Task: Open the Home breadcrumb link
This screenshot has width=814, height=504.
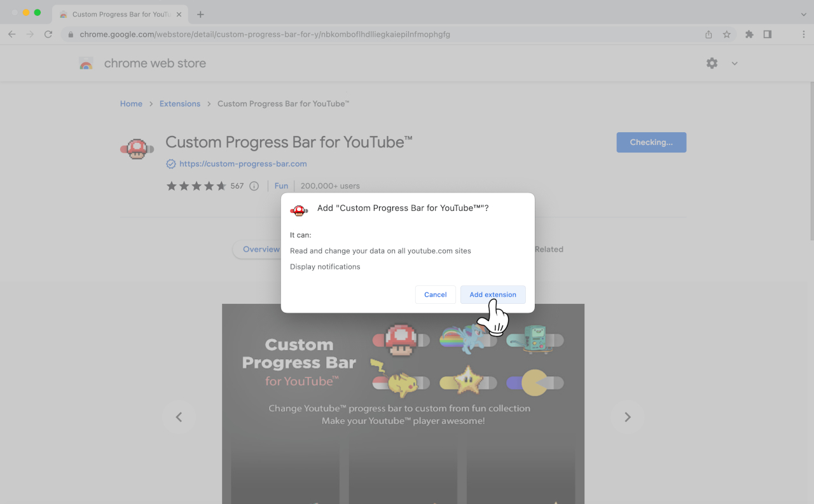Action: [x=131, y=104]
